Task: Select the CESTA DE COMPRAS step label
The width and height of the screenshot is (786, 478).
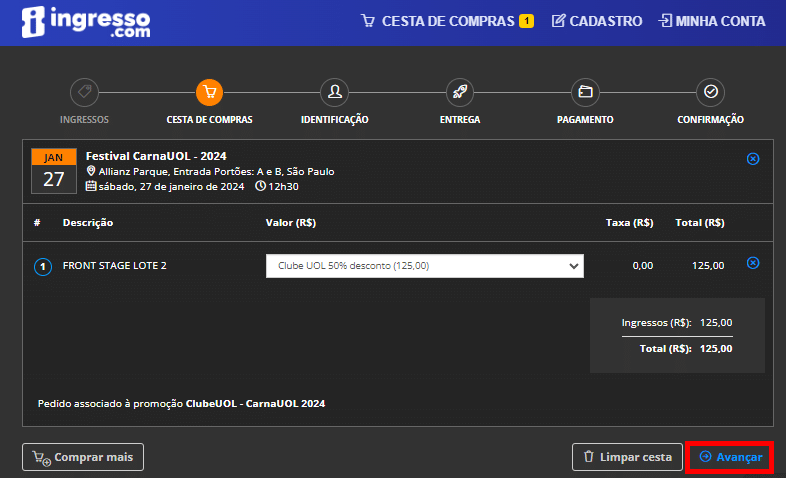Action: pyautogui.click(x=210, y=120)
